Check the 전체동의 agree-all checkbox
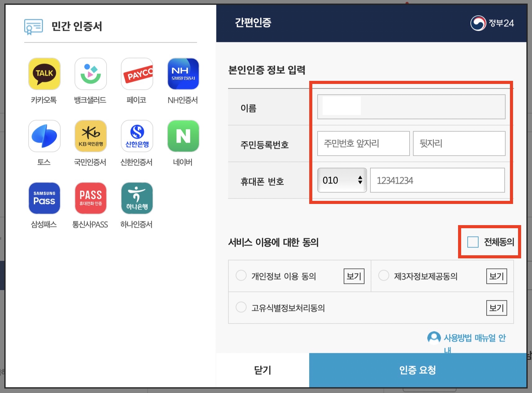This screenshot has width=532, height=393. (473, 242)
